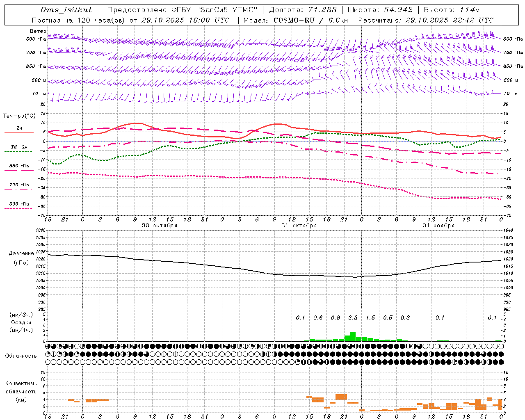The height and width of the screenshot is (420, 525).
Task: Click the (мм/1ч.) precipitation unit label
Action: click(21, 330)
